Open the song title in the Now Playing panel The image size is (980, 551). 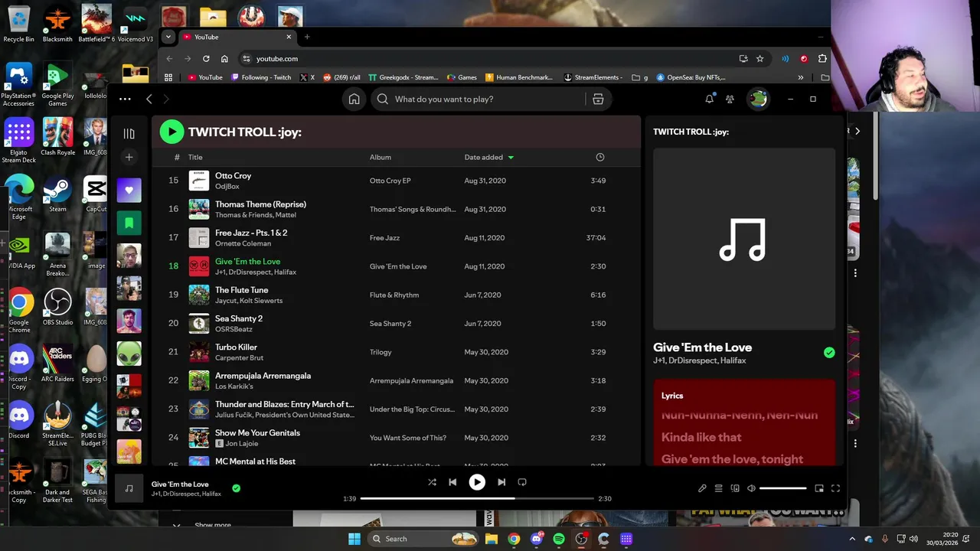pos(702,347)
